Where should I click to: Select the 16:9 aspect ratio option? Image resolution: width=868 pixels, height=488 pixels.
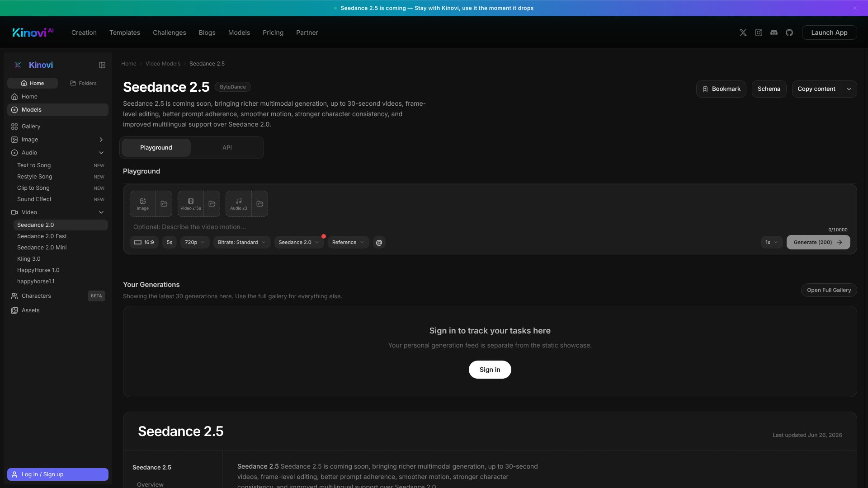144,243
